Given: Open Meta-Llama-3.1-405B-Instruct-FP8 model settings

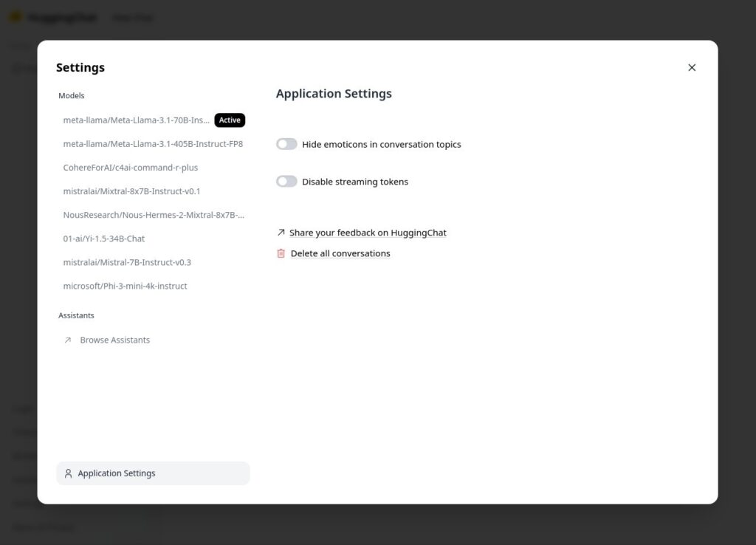Looking at the screenshot, I should 153,144.
